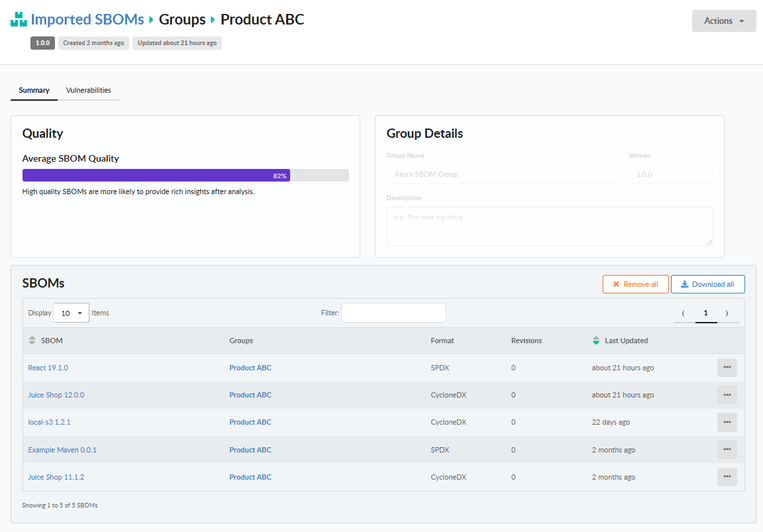
Task: Open the Groups breadcrumb link
Action: pos(181,19)
